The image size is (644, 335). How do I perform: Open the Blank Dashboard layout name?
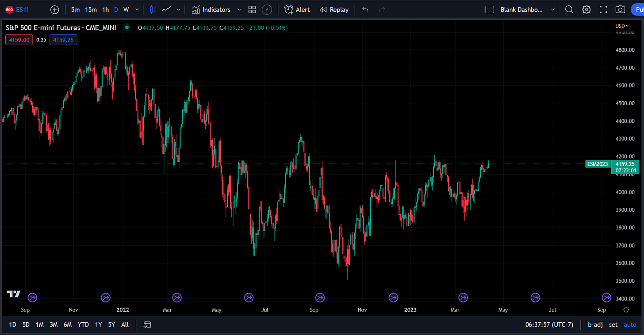tap(521, 9)
